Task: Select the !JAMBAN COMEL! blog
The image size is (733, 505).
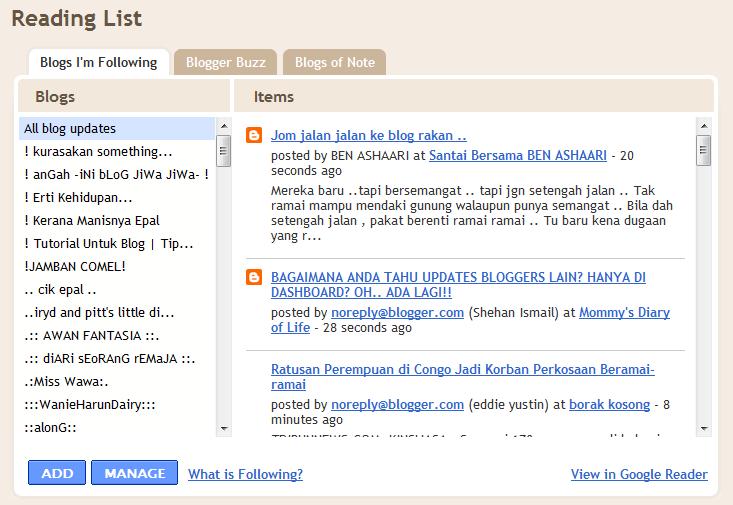Action: [75, 266]
